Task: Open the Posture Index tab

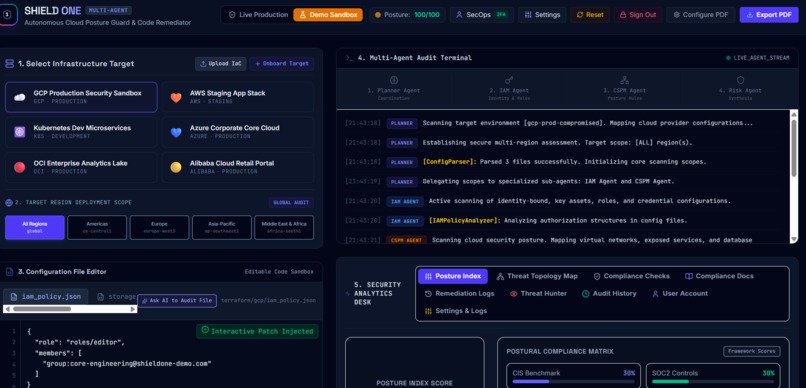Action: coord(452,276)
